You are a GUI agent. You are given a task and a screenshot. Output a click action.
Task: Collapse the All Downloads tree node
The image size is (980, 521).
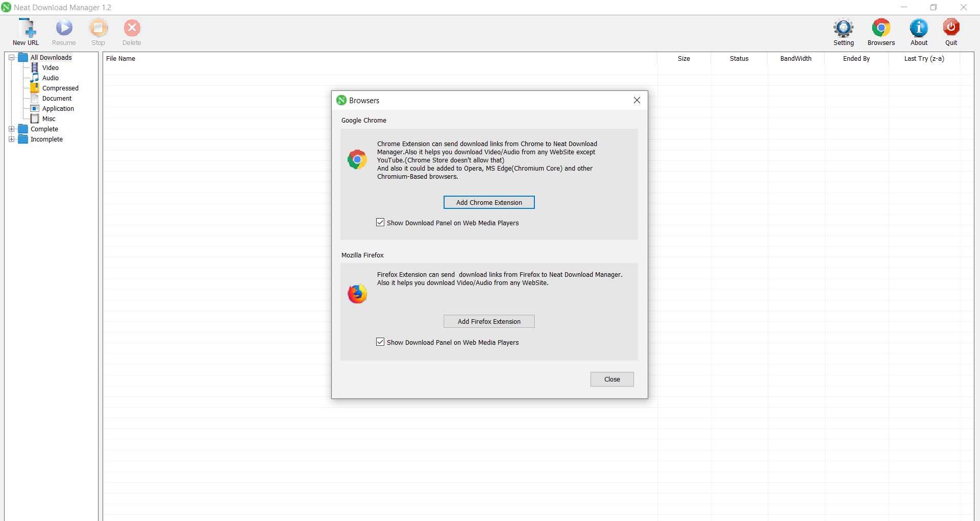pyautogui.click(x=12, y=57)
